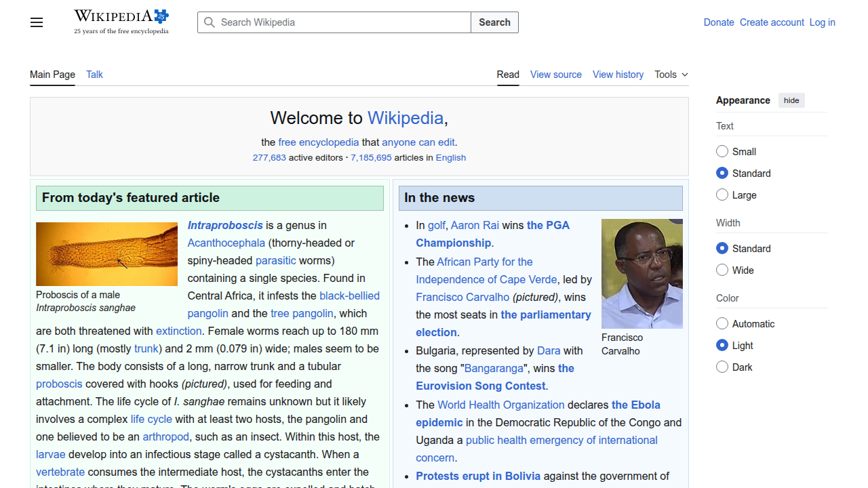
Task: Open the Main Page tab
Action: (52, 75)
